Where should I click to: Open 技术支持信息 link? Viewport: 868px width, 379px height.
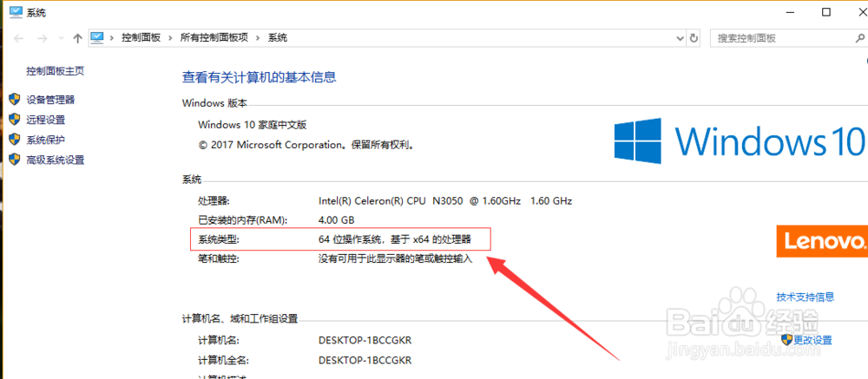pyautogui.click(x=805, y=297)
